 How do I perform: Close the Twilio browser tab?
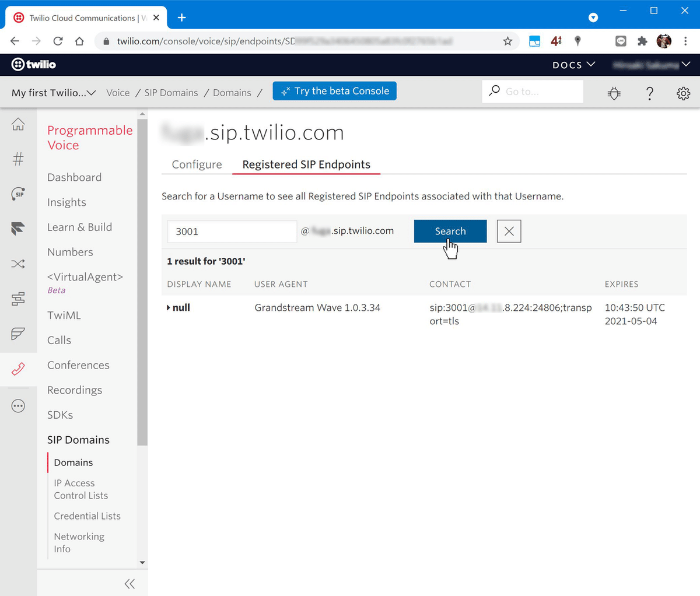click(x=156, y=17)
